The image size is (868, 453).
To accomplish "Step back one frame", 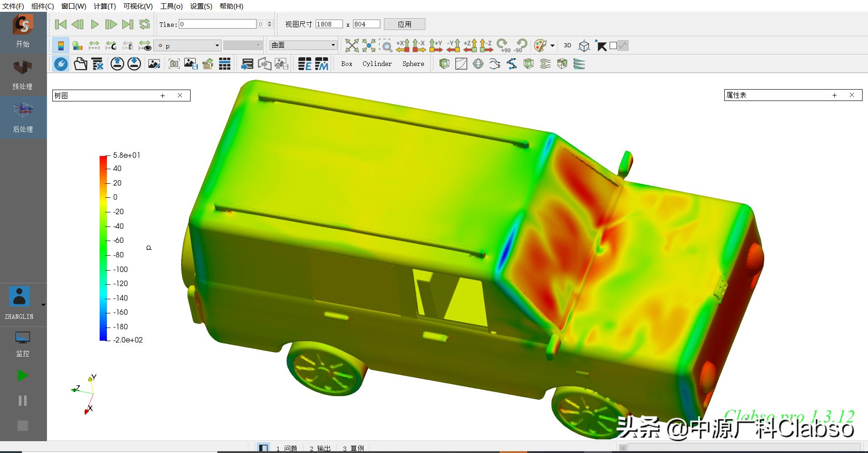I will [78, 24].
